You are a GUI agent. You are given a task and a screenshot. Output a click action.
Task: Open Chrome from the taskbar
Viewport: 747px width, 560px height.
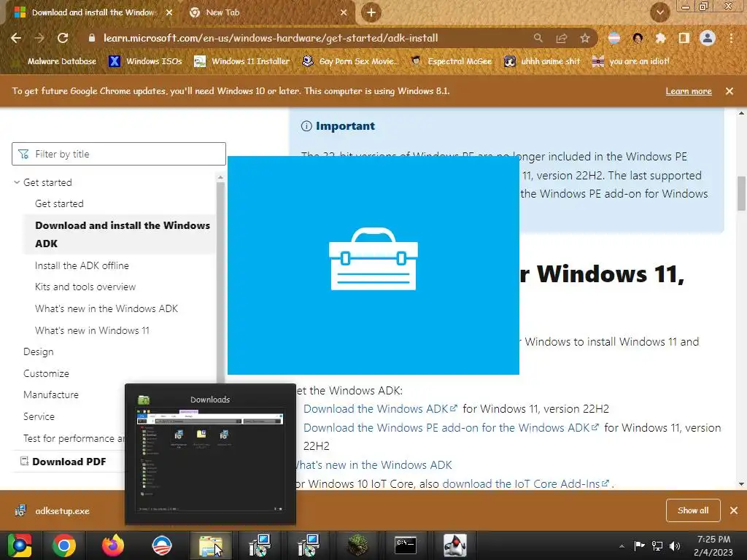64,545
